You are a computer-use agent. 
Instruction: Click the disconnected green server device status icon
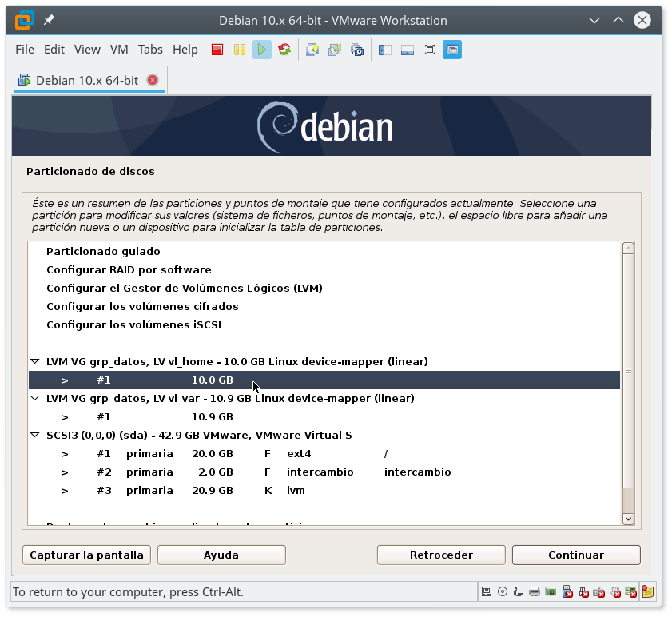tap(631, 592)
